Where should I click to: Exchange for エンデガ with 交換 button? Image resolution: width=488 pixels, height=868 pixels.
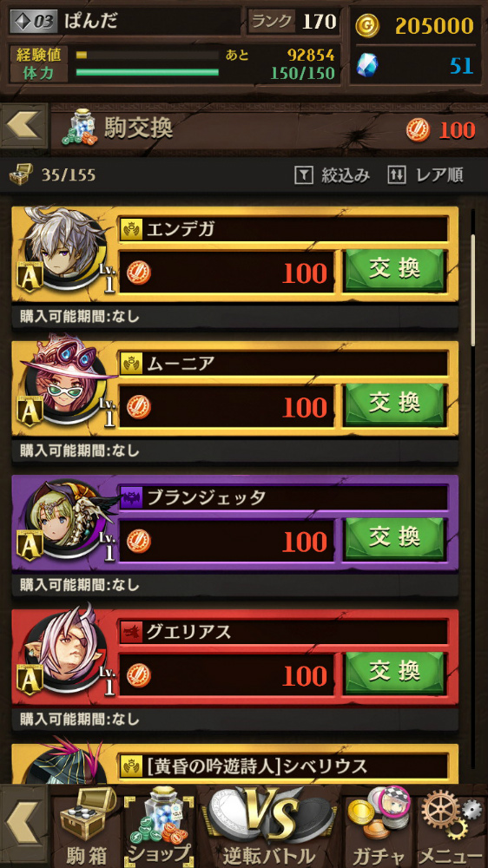(395, 270)
